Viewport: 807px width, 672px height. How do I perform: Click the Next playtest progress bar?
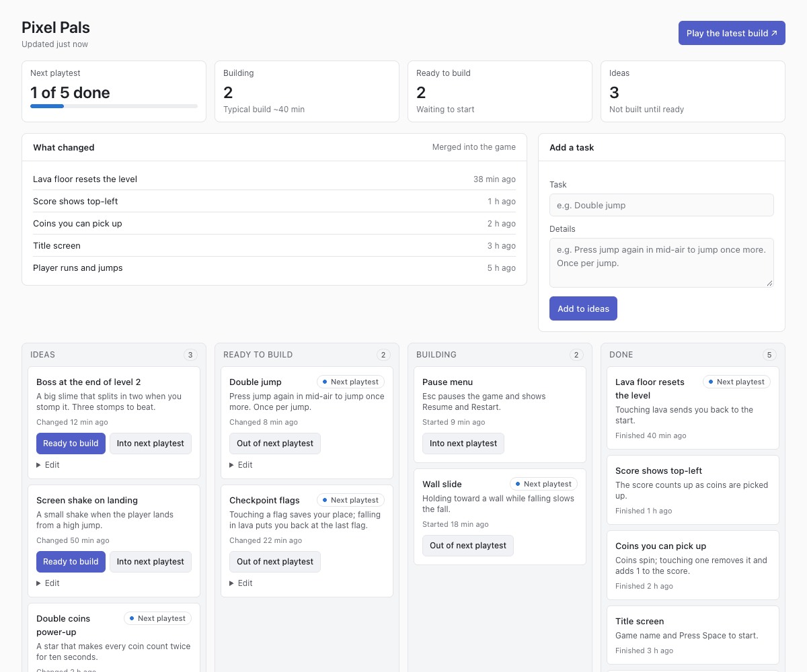click(x=114, y=106)
